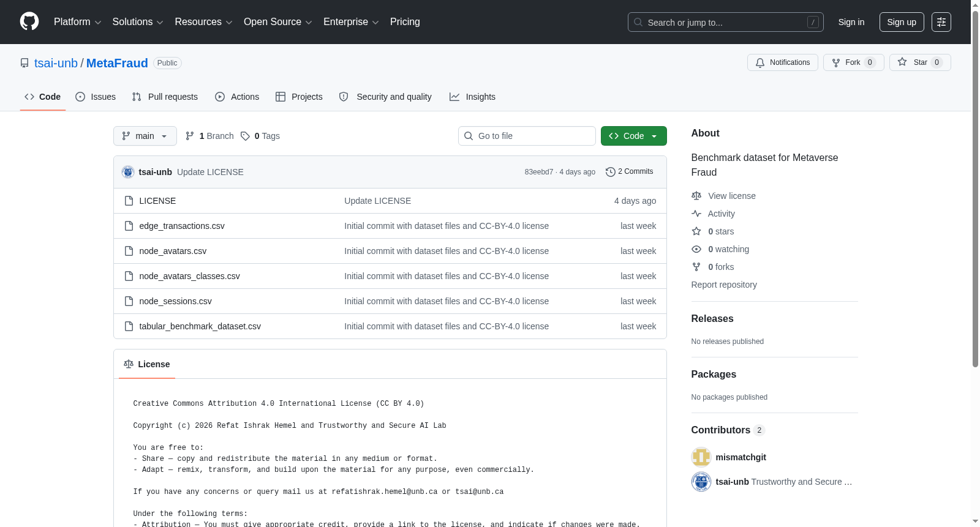Star the MetaFraud repository
The image size is (980, 527).
tap(920, 62)
